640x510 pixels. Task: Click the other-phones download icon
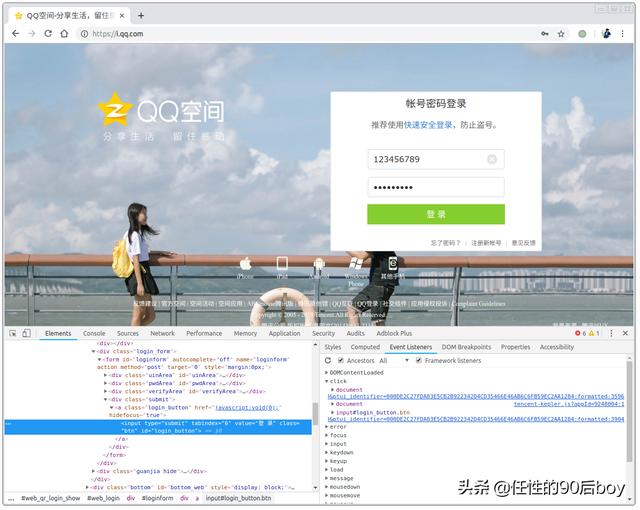(x=393, y=264)
